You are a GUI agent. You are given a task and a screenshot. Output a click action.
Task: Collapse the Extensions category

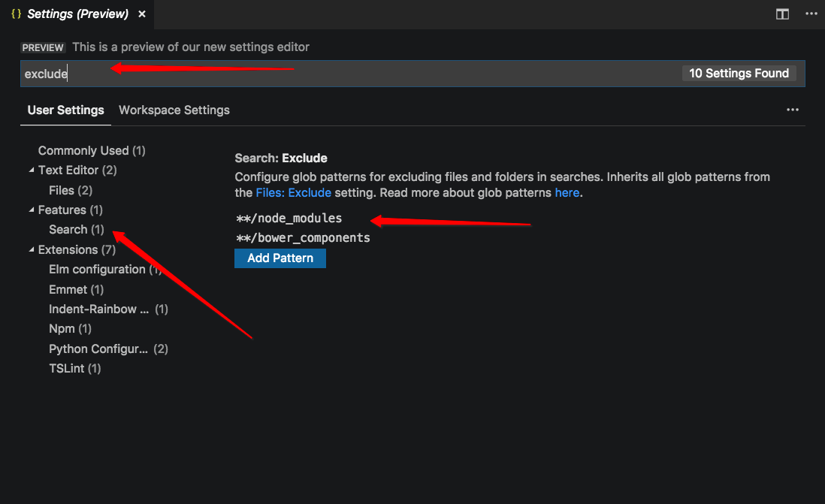pyautogui.click(x=31, y=249)
